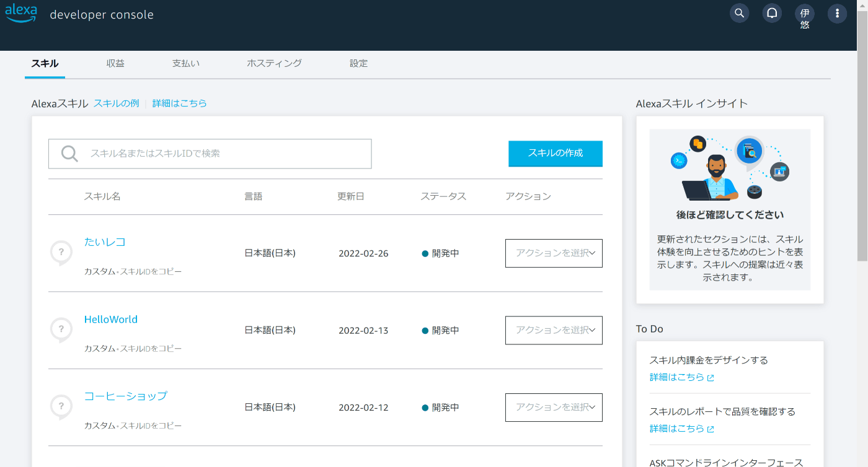The width and height of the screenshot is (868, 467).
Task: Click the developer console title text
Action: pos(102,15)
